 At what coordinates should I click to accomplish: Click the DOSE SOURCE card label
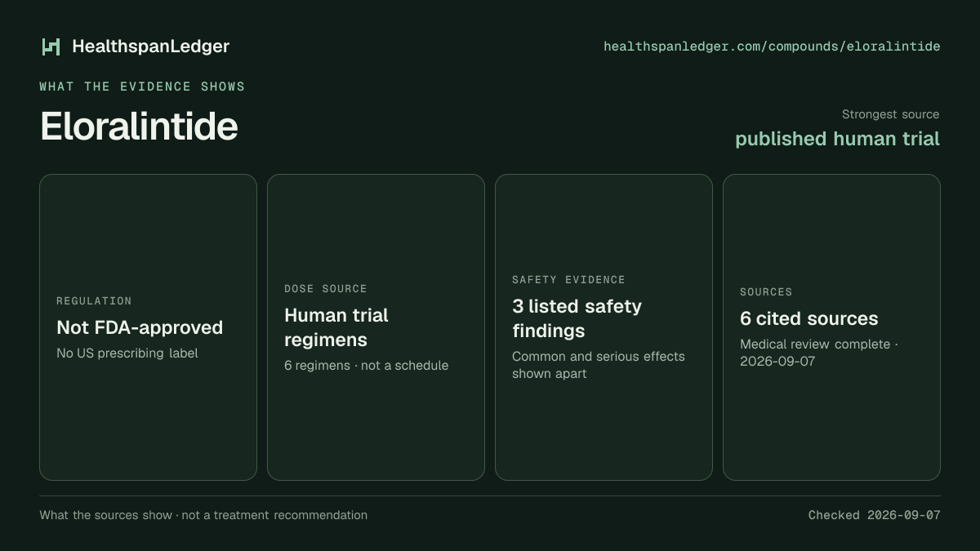[326, 289]
